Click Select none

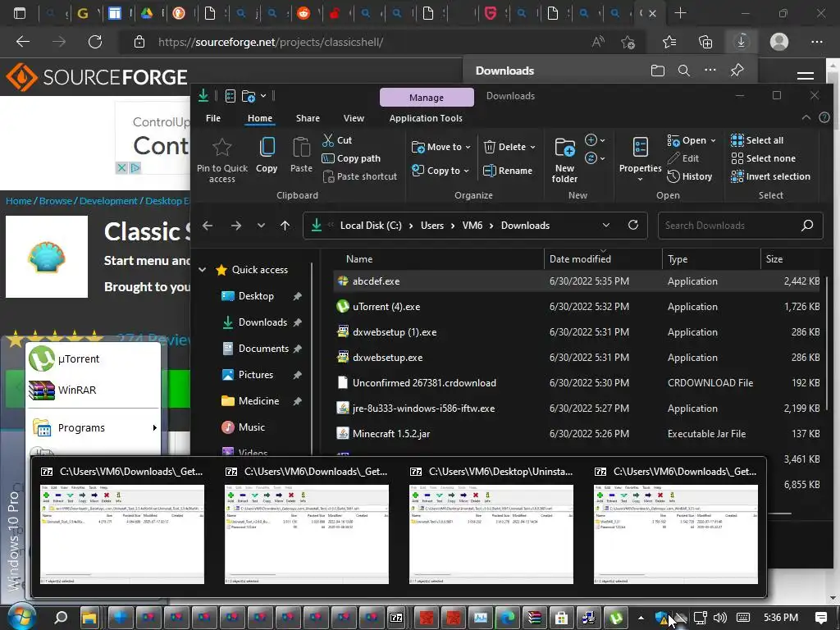point(764,158)
